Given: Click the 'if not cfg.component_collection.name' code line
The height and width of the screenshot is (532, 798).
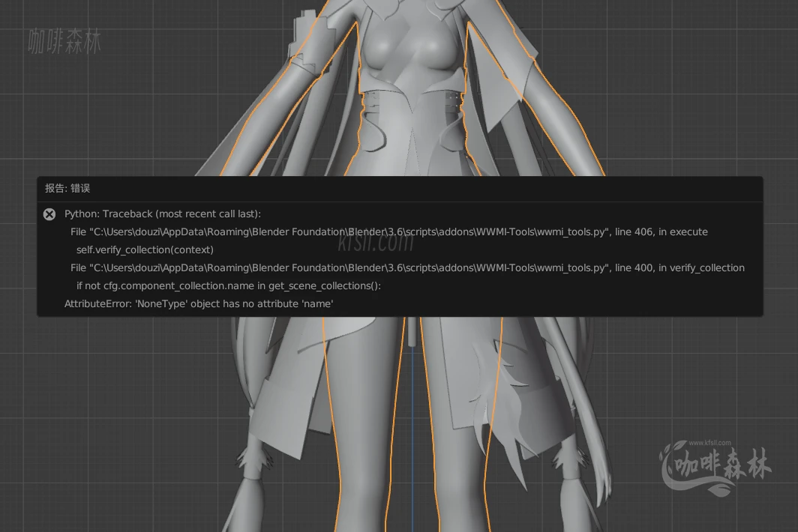Looking at the screenshot, I should pos(229,285).
